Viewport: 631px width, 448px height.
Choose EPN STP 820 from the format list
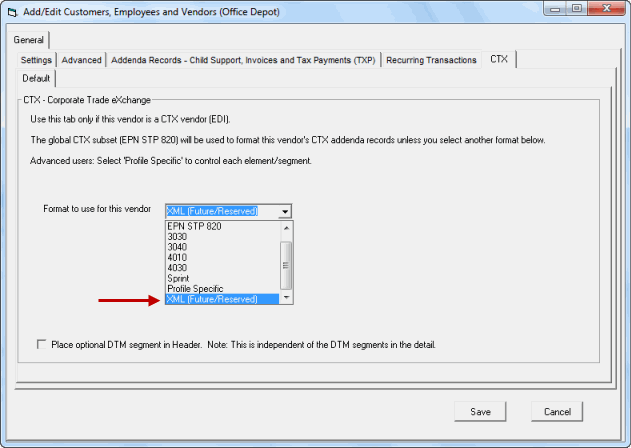coord(196,227)
